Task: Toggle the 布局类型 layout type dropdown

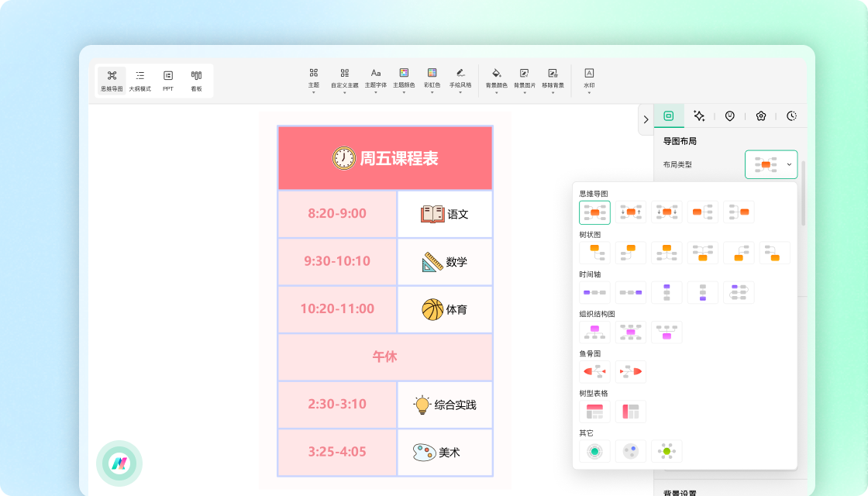Action: coord(771,164)
